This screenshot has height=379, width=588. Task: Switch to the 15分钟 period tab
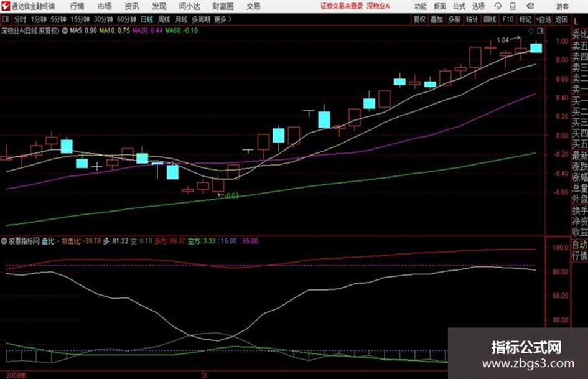(x=80, y=19)
